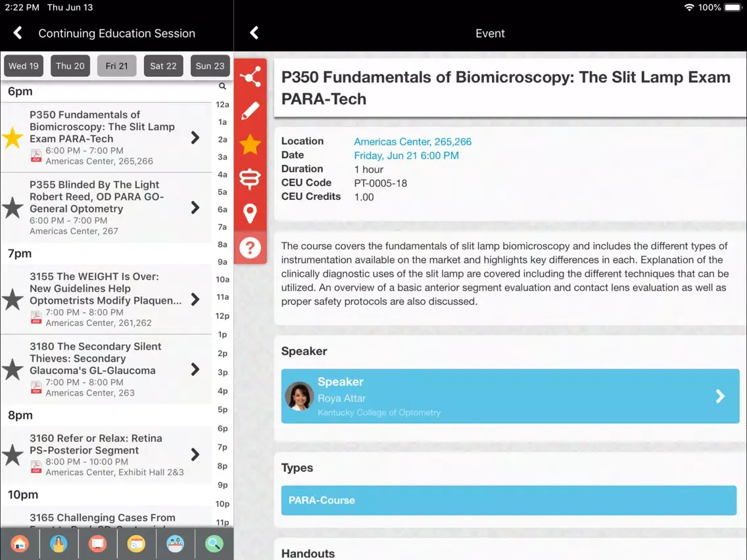Open Roya Attar speaker chevron
The height and width of the screenshot is (560, 747).
[x=720, y=396]
